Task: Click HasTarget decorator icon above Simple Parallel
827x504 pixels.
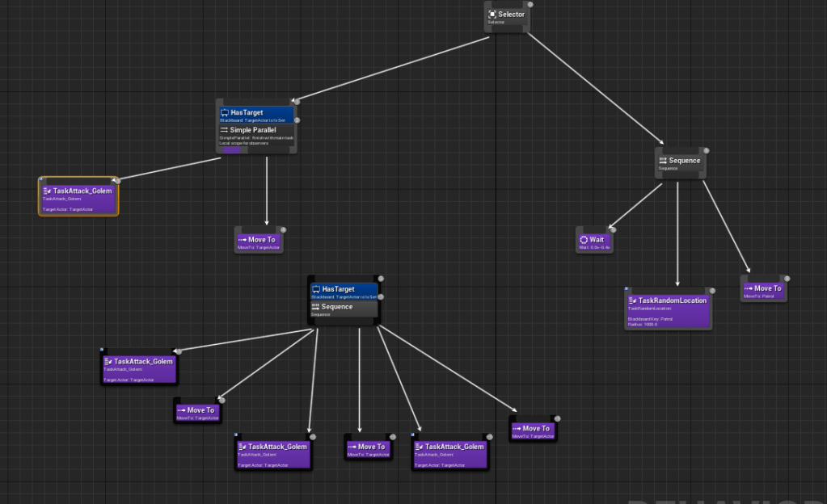Action: click(x=224, y=113)
